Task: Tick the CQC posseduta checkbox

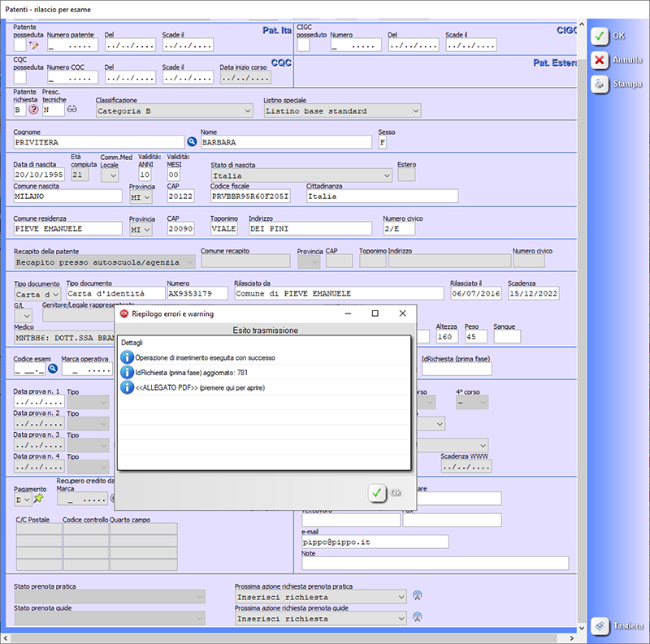Action: pos(20,77)
